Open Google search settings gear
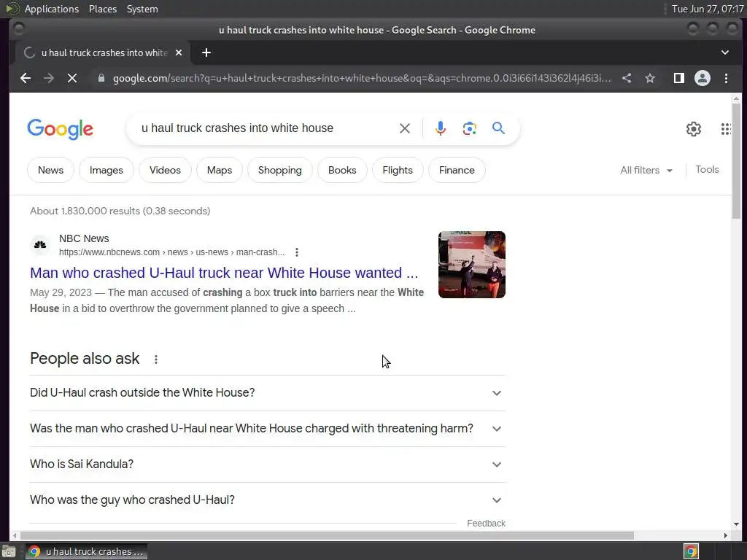 (694, 128)
